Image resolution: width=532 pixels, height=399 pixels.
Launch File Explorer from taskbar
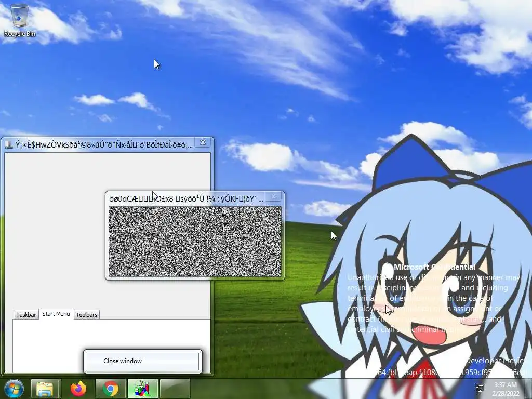[x=45, y=389]
